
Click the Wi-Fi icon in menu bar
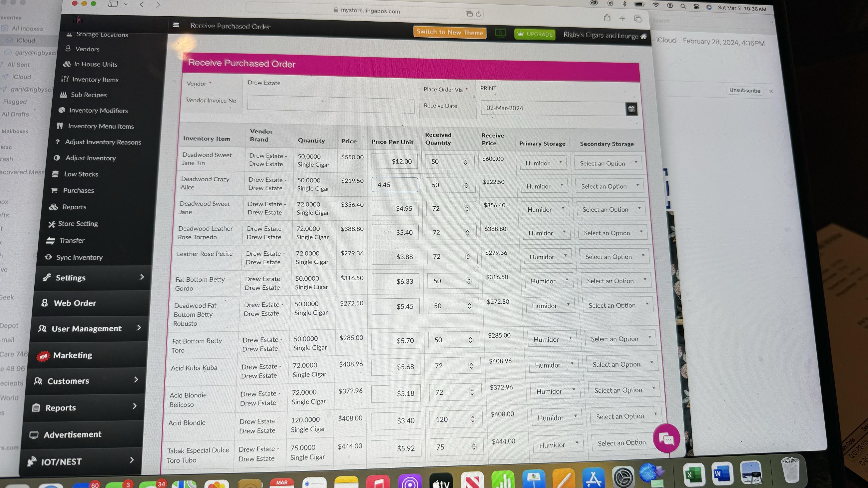point(655,5)
